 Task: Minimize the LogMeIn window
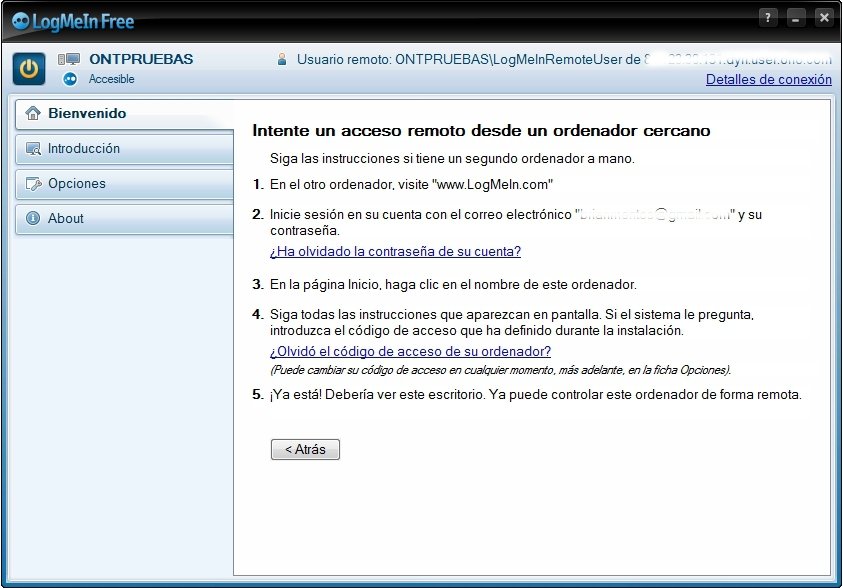coord(796,17)
